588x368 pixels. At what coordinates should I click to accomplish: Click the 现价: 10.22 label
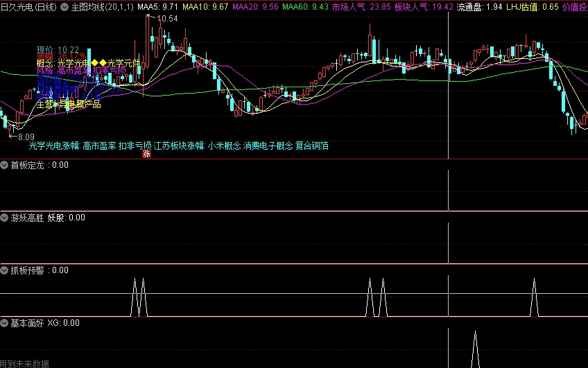tap(58, 49)
